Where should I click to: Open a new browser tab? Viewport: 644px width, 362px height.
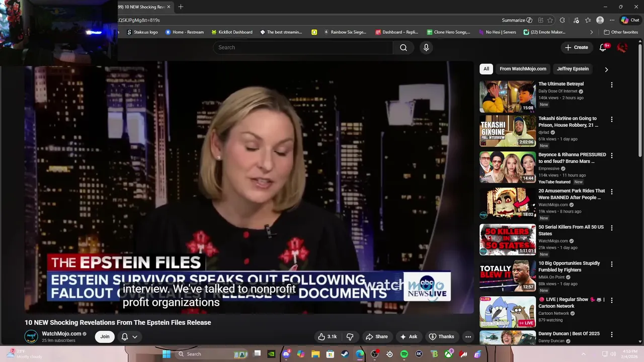181,7
